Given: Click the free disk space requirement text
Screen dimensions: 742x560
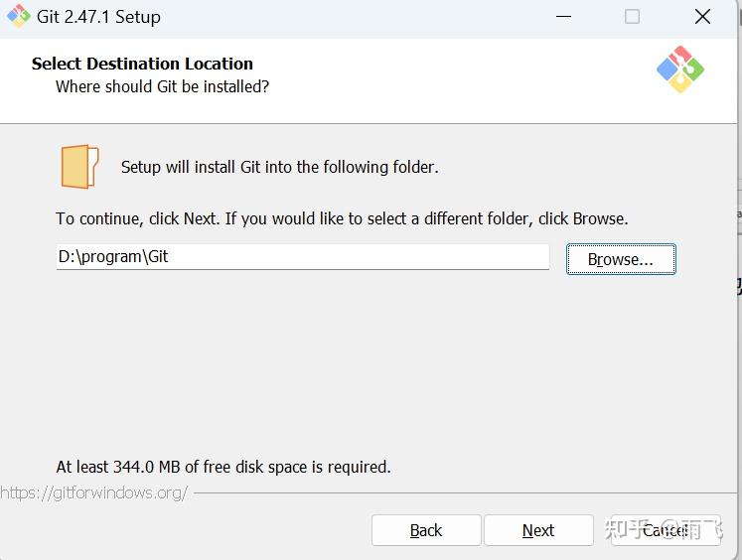Looking at the screenshot, I should [x=223, y=467].
